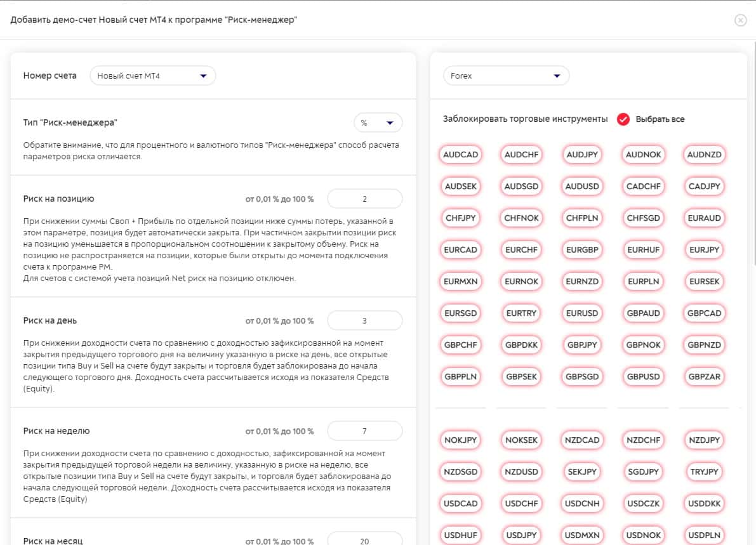Viewport: 756px width, 545px height.
Task: Toggle the AUDJPY instrument chip
Action: 582,155
